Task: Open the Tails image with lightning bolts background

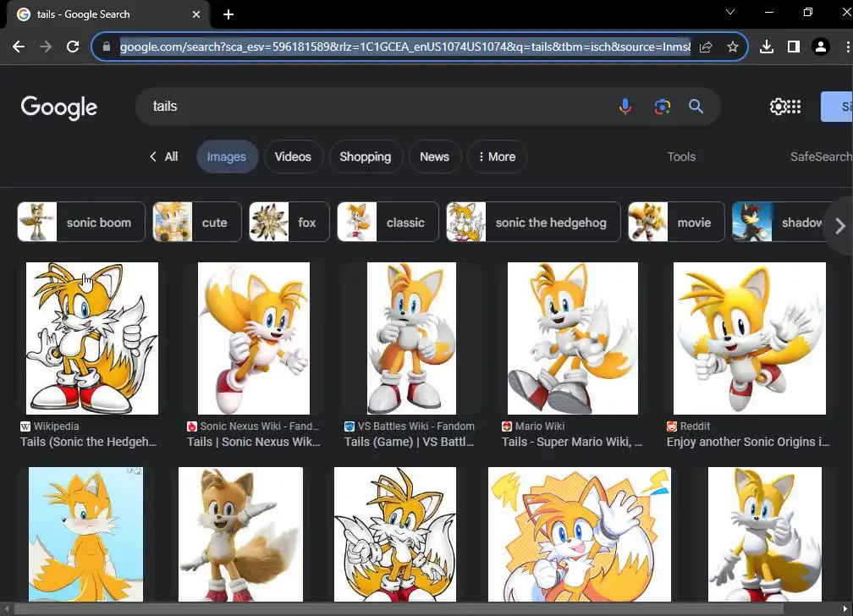Action: [580, 535]
